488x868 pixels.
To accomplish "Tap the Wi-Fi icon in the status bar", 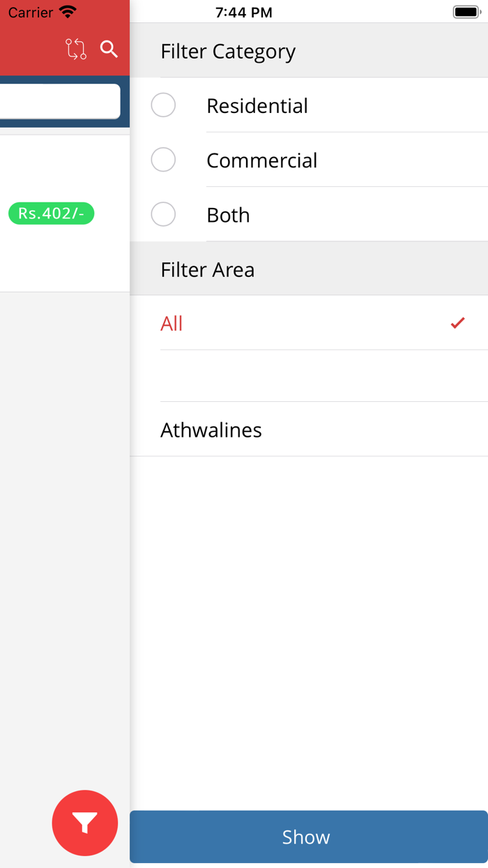I will tap(67, 11).
